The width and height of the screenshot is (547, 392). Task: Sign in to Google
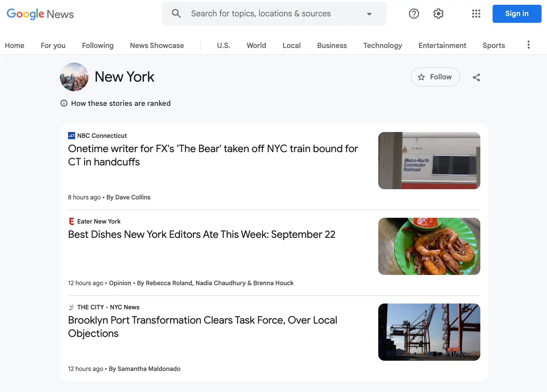point(517,14)
